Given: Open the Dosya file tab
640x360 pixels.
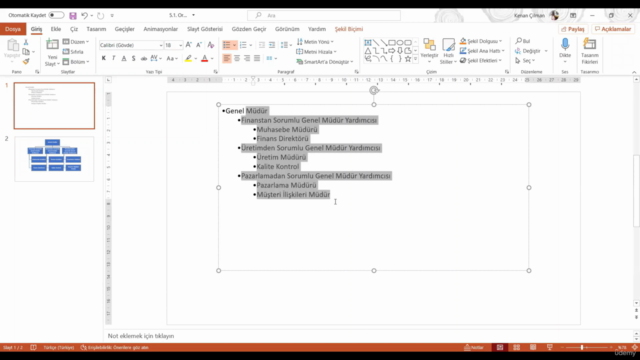Looking at the screenshot, I should click(13, 29).
